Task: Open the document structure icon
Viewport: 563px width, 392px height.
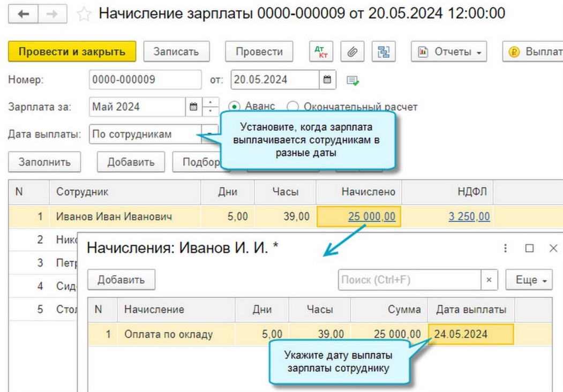Action: pos(384,52)
